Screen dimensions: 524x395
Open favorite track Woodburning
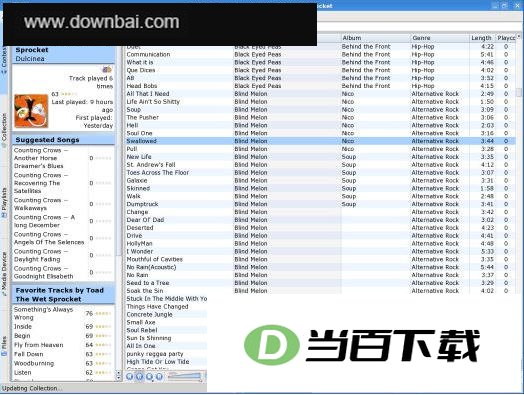click(x=34, y=363)
